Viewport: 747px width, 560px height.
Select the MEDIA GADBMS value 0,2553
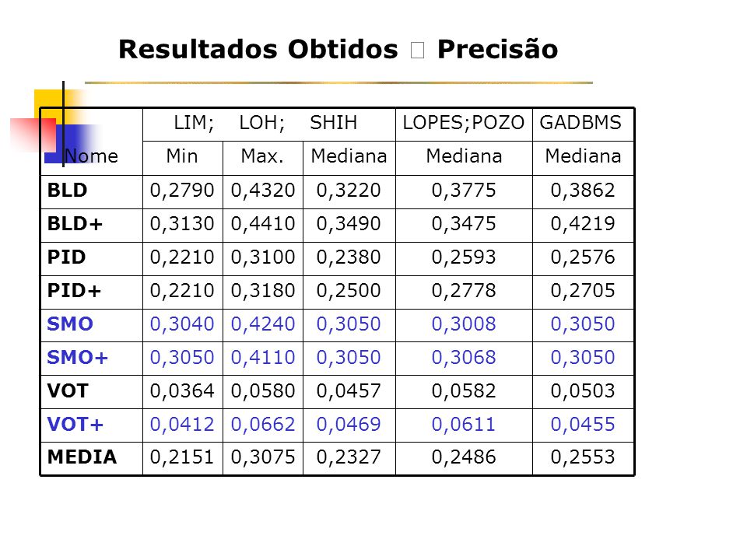coord(583,458)
